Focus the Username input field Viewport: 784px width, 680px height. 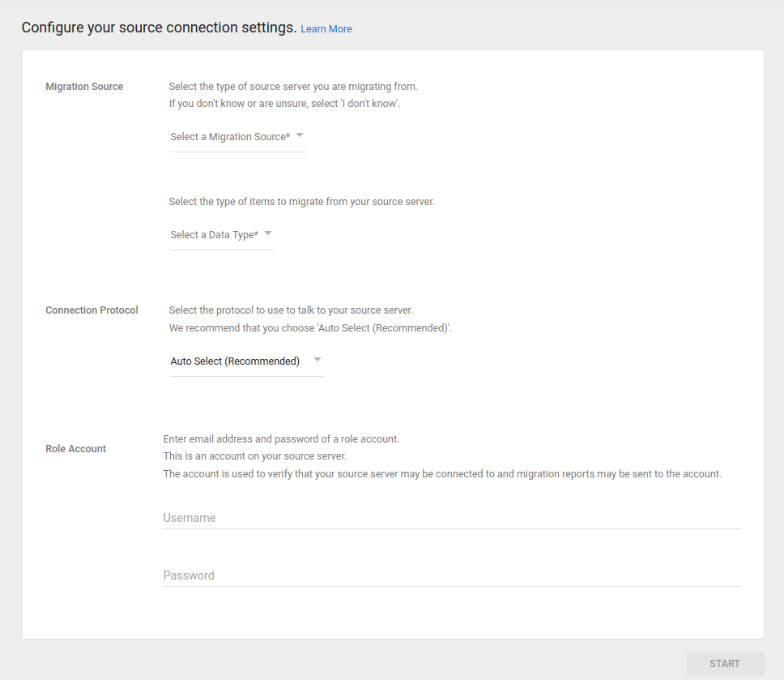[450, 518]
